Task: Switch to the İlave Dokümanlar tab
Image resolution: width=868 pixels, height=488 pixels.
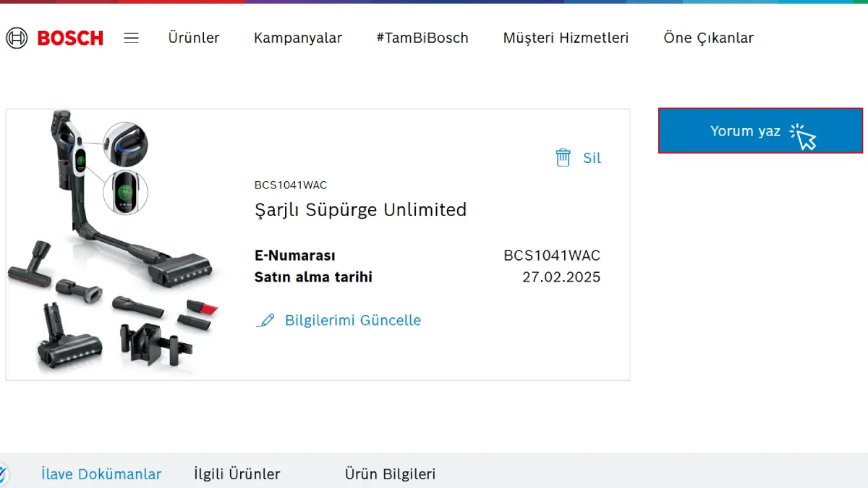Action: coord(101,474)
